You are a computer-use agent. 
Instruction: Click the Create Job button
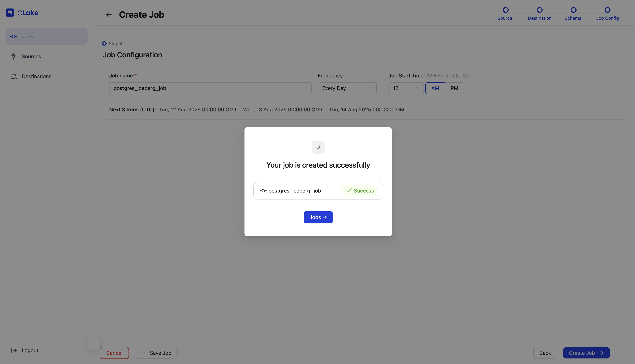tap(586, 353)
